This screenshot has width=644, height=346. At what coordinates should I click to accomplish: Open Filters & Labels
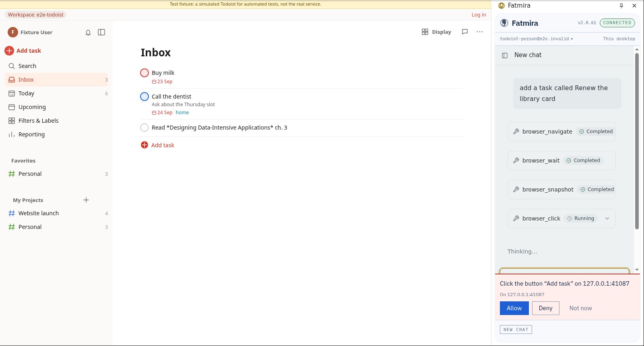(x=56, y=121)
